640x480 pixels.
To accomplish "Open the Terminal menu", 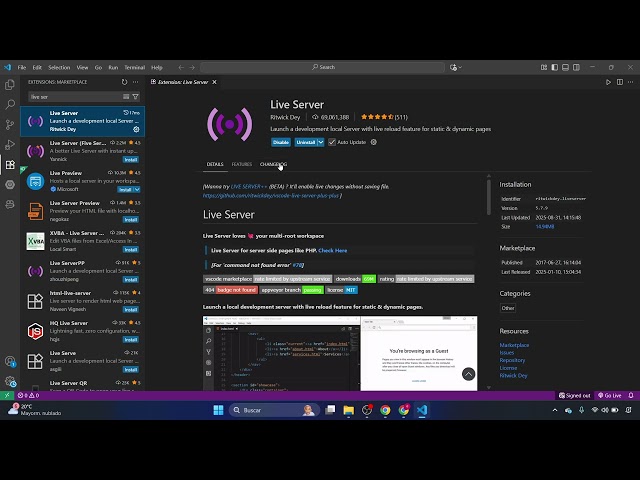I will [135, 67].
